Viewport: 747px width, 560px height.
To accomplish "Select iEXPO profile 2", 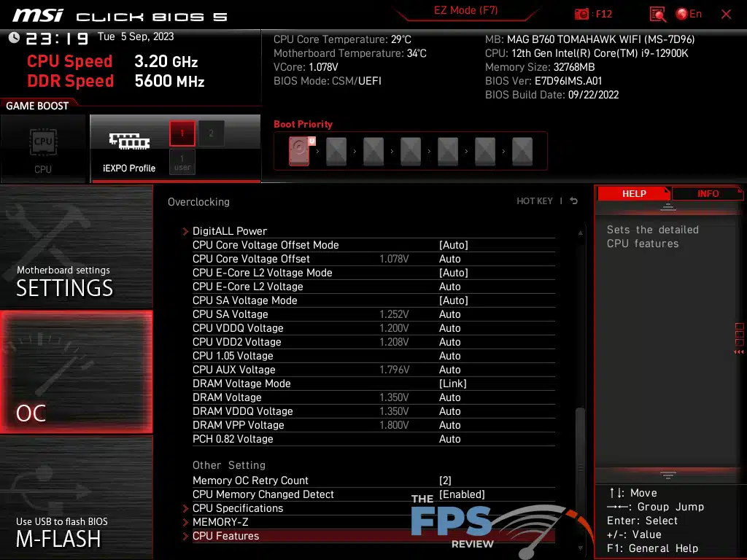I will (x=211, y=133).
